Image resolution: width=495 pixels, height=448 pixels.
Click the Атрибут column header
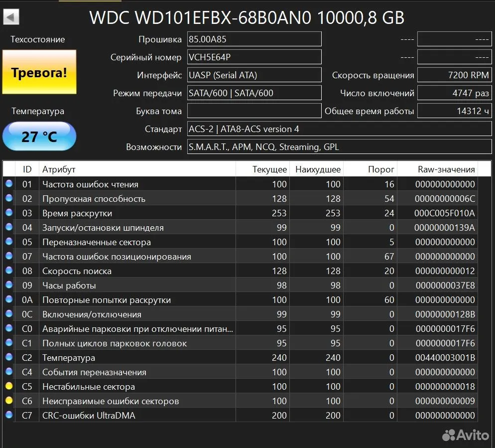pos(137,169)
